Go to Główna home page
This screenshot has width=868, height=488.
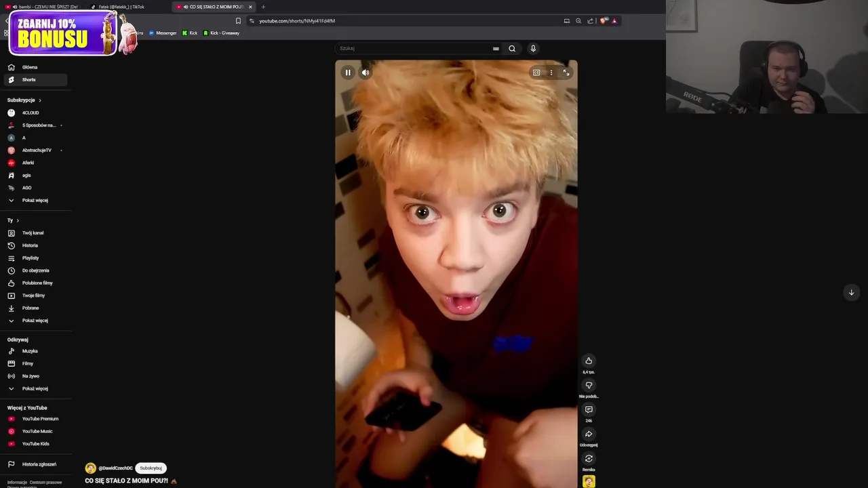[35, 67]
